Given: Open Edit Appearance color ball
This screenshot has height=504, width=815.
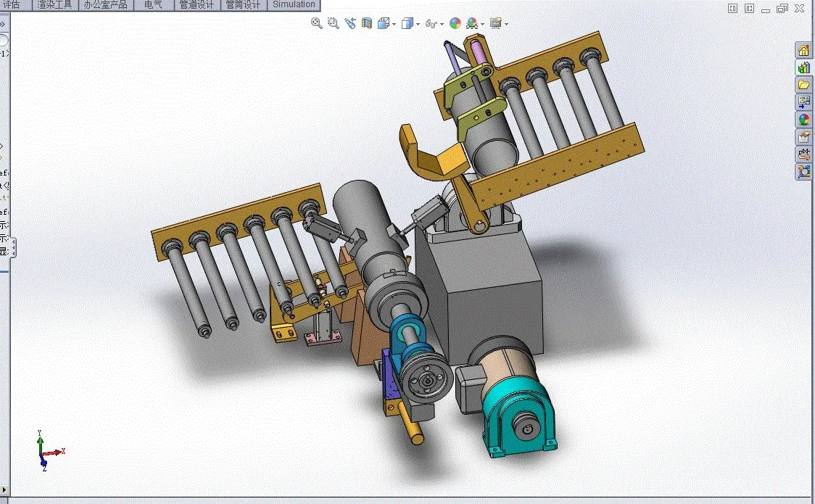Looking at the screenshot, I should click(x=455, y=23).
